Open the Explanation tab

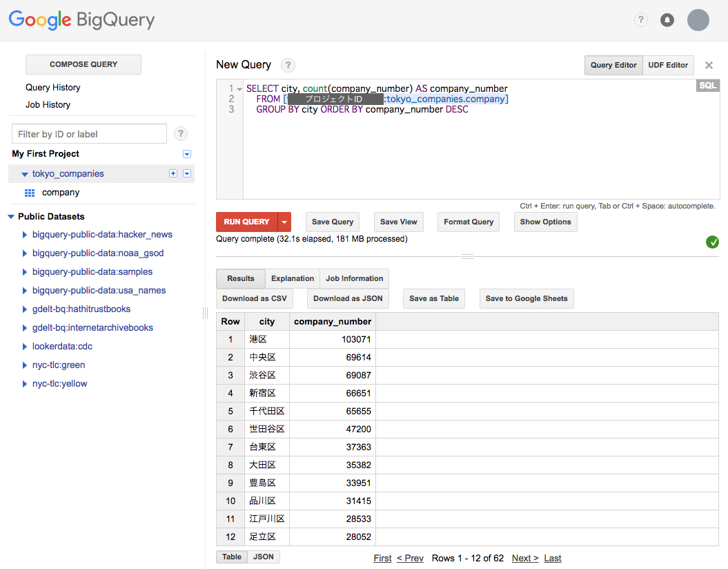pyautogui.click(x=293, y=279)
